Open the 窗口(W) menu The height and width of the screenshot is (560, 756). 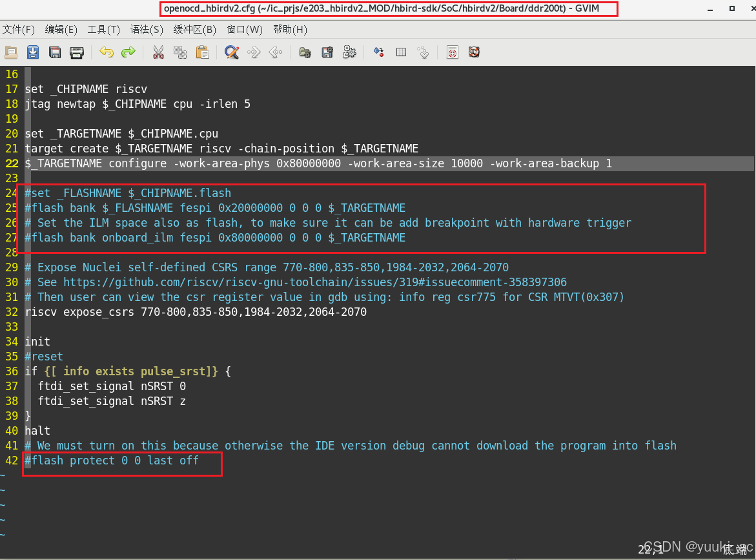click(245, 30)
